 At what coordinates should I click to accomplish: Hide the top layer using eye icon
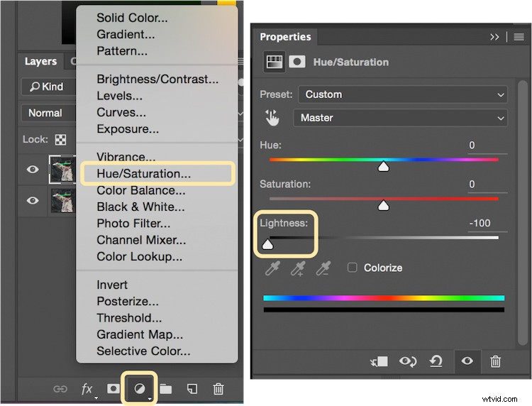33,170
